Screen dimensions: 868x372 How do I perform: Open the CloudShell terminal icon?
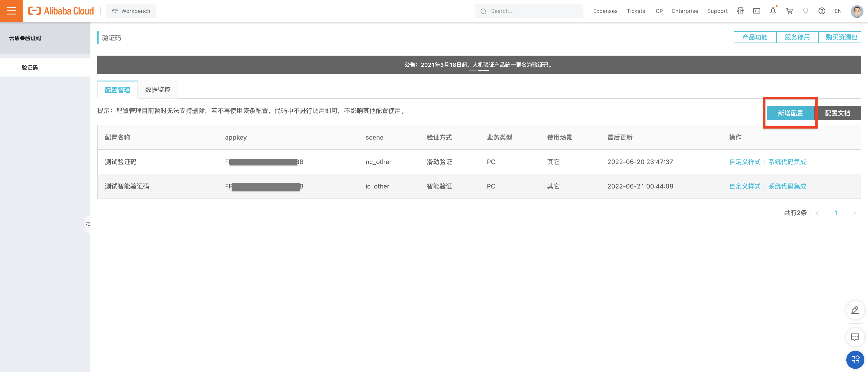click(x=757, y=11)
